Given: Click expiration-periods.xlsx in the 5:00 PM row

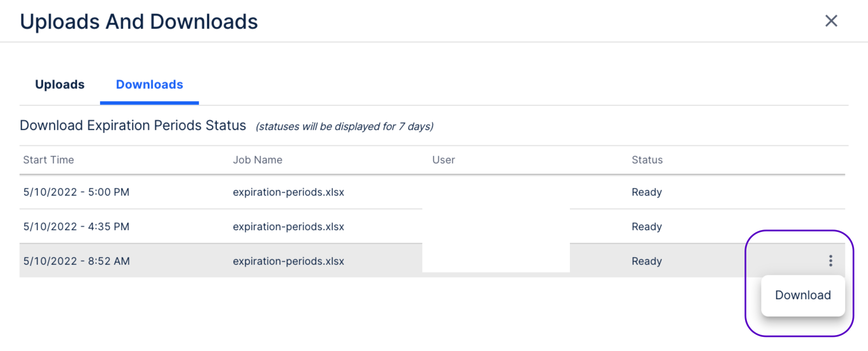Looking at the screenshot, I should click(288, 192).
